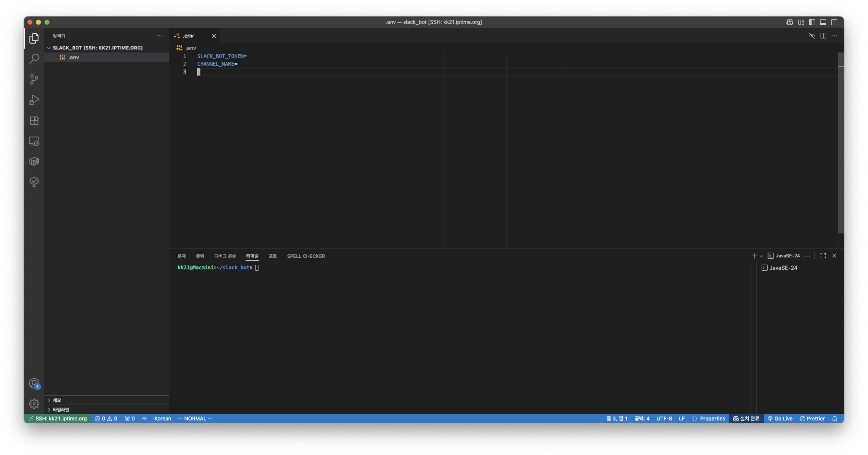
Task: Select the .env file in explorer
Action: [74, 58]
